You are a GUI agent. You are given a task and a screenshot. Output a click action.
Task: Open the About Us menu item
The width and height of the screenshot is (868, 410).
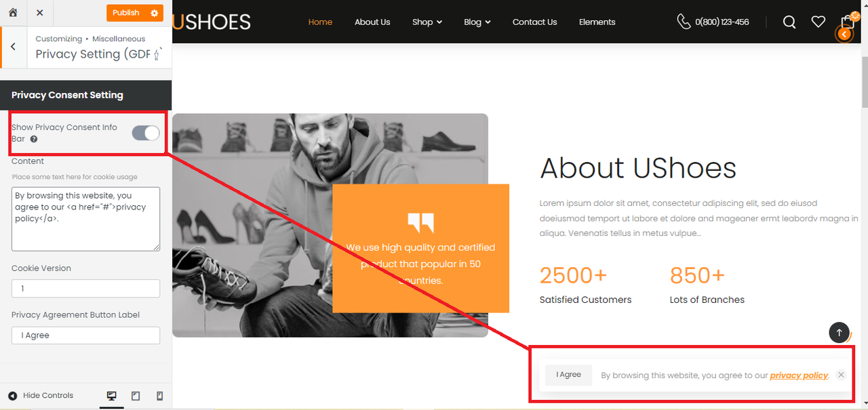(x=372, y=22)
